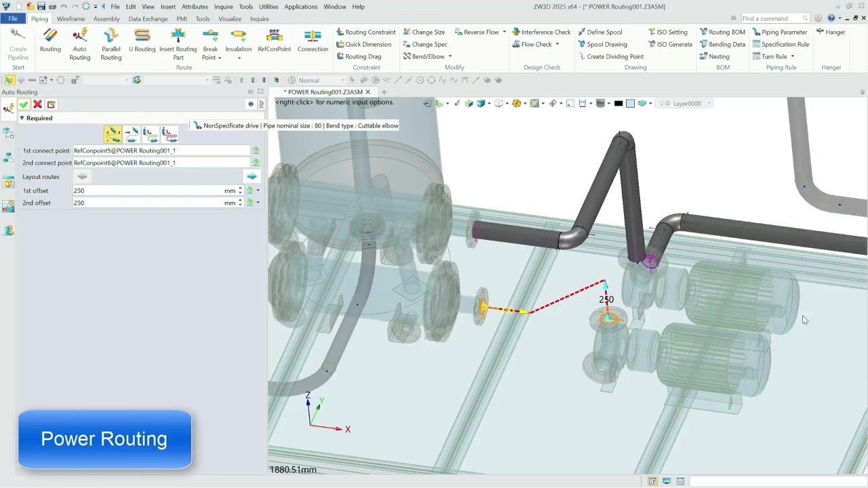Switch to the Wireframe ribbon tab
The height and width of the screenshot is (488, 868).
[71, 19]
